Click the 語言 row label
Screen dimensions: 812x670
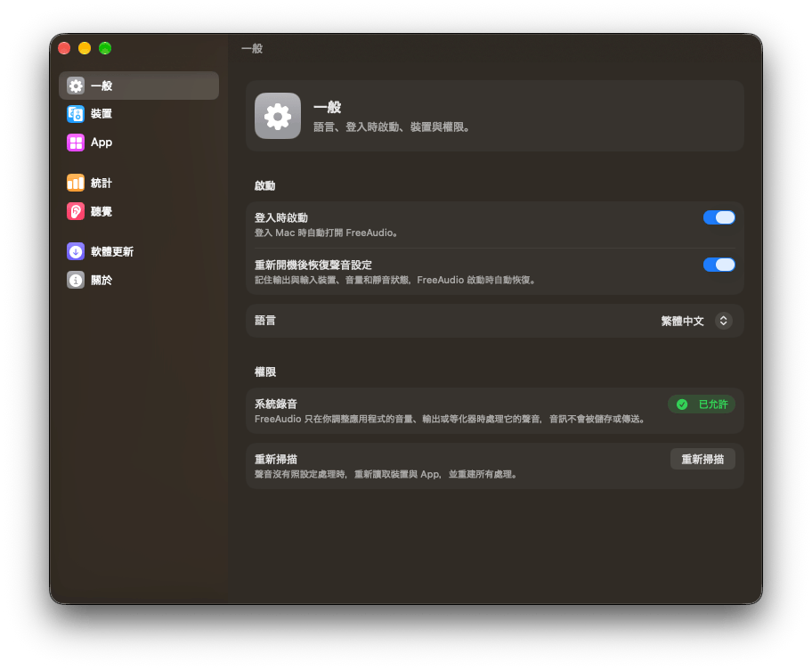pyautogui.click(x=265, y=320)
